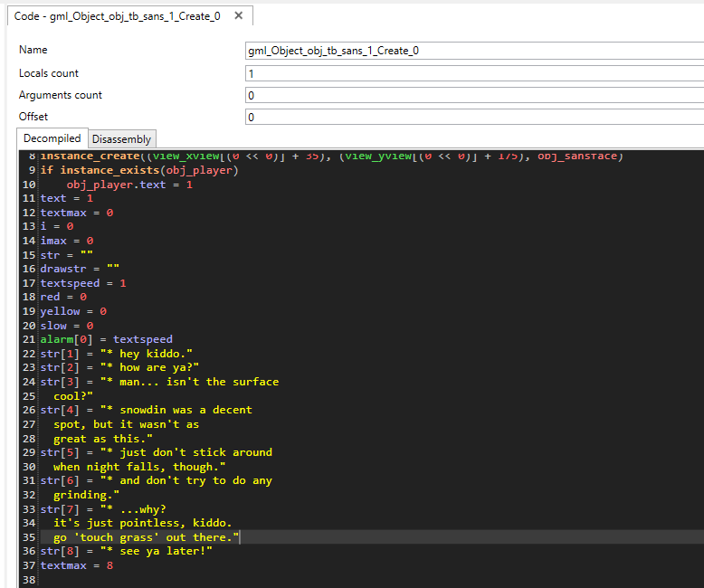Click 'it's just pointless, kiddo.' line
Viewport: 704px width, 588px height.
coord(143,524)
